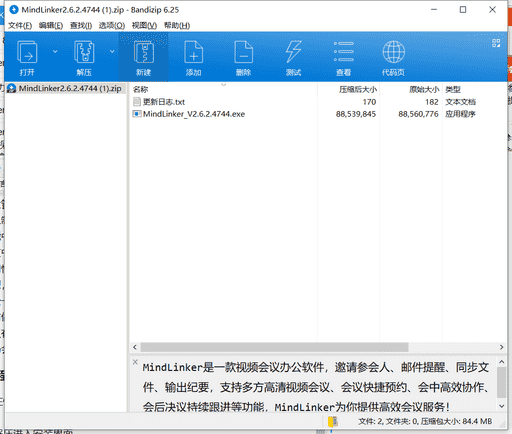The width and height of the screenshot is (512, 434).
Task: Click original size 88,560,776 cell
Action: 418,114
